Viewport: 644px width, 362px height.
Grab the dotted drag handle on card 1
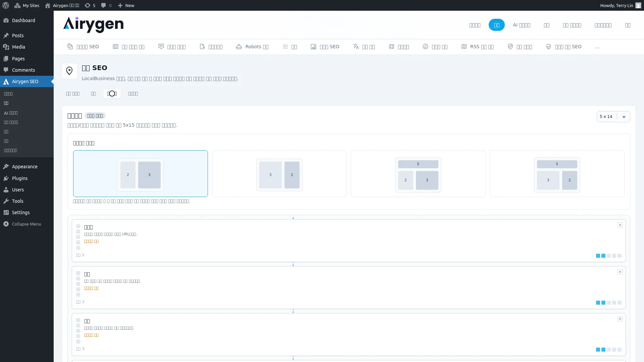(78, 237)
